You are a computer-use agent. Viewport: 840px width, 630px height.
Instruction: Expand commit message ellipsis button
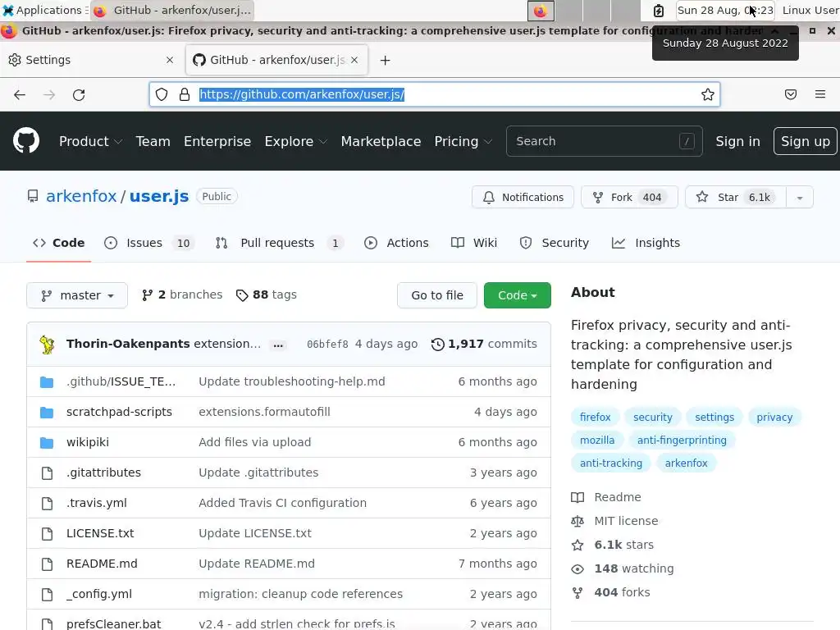click(x=278, y=345)
